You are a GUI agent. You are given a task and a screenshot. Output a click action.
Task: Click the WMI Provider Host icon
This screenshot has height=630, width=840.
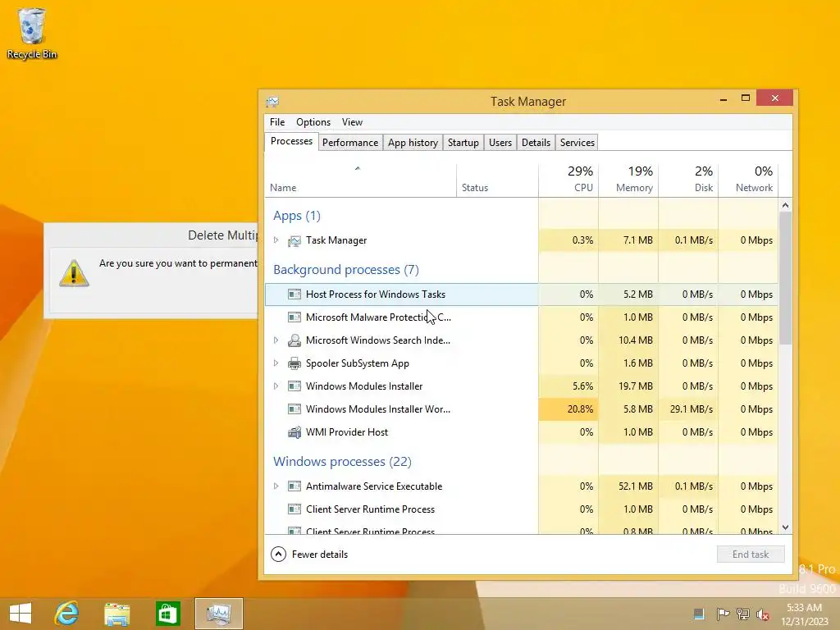[294, 432]
